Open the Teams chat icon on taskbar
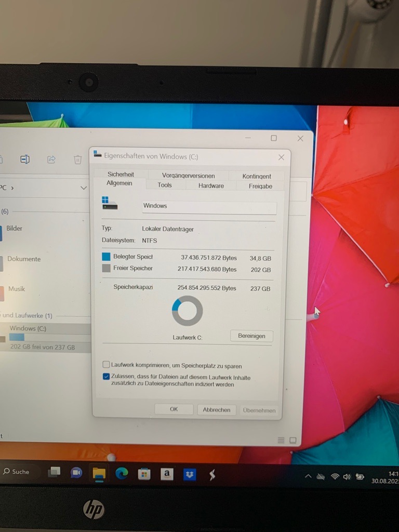399x532 pixels. (76, 473)
